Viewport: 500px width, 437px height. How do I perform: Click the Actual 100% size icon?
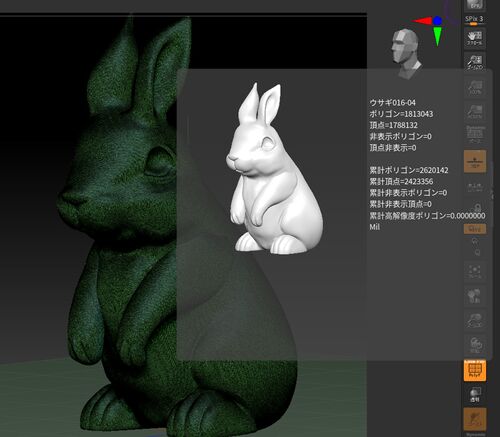pos(475,87)
